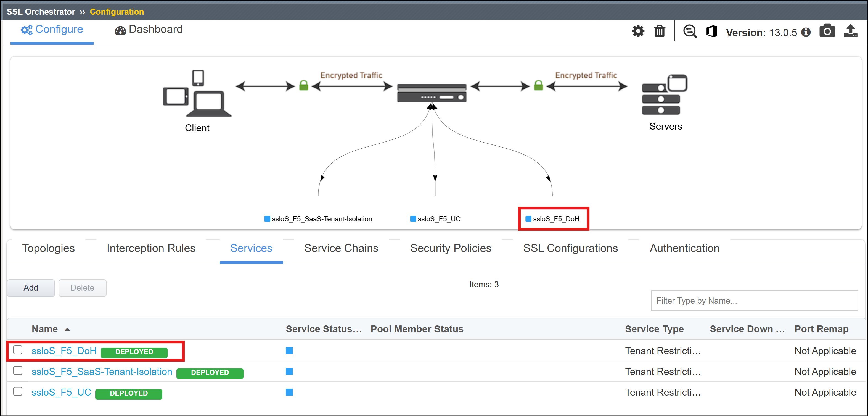The height and width of the screenshot is (416, 868).
Task: Click ssloS_F5_SaaS-Tenant-Isolation node in diagram
Action: (318, 219)
